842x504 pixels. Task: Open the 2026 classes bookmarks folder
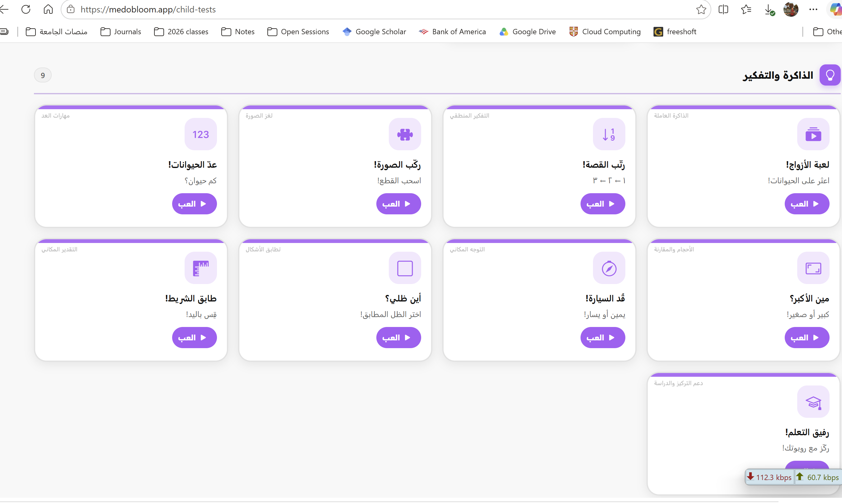coord(181,32)
